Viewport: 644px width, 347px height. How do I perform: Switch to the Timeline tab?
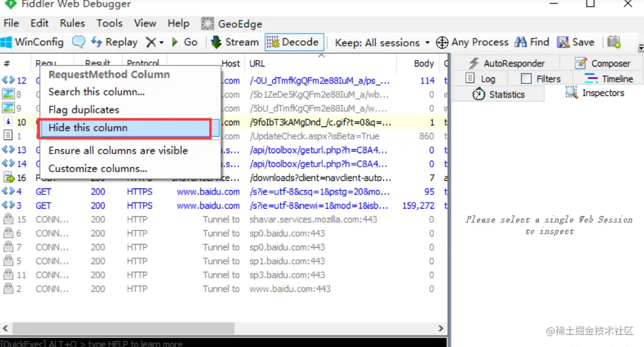(609, 78)
